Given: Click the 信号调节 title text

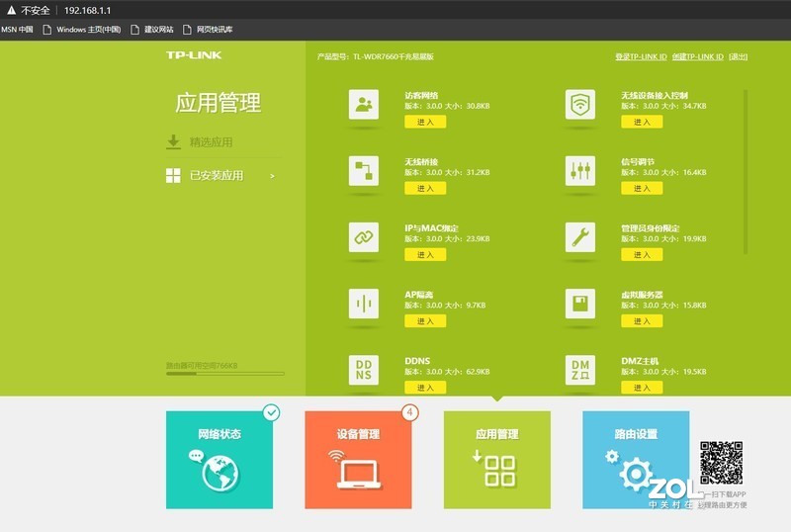Looking at the screenshot, I should (x=638, y=162).
